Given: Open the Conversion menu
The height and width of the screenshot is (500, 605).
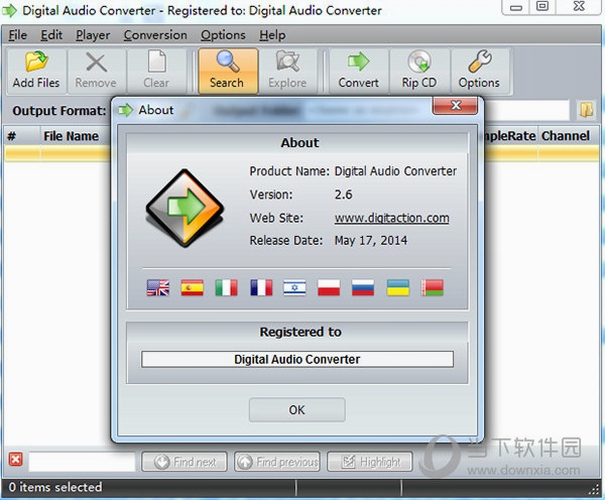Looking at the screenshot, I should [155, 35].
